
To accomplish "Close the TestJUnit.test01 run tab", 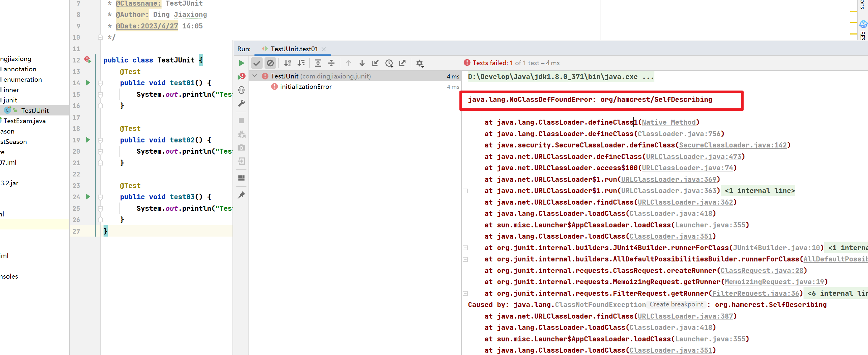I will (x=323, y=49).
